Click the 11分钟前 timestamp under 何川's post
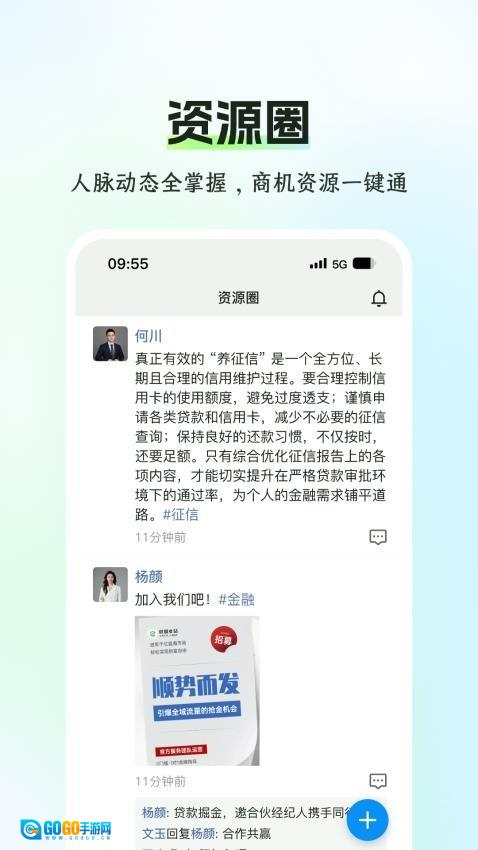The height and width of the screenshot is (850, 478). click(160, 537)
